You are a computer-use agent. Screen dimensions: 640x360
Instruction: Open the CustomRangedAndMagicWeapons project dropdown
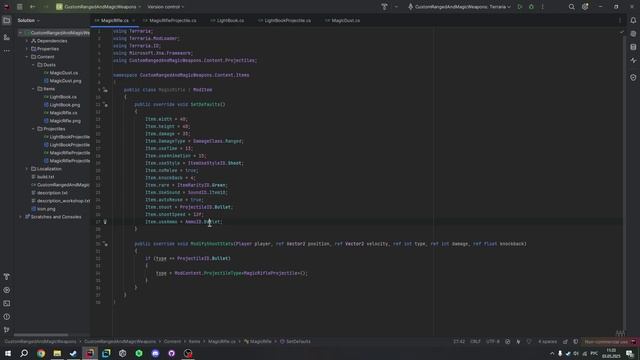coord(99,7)
